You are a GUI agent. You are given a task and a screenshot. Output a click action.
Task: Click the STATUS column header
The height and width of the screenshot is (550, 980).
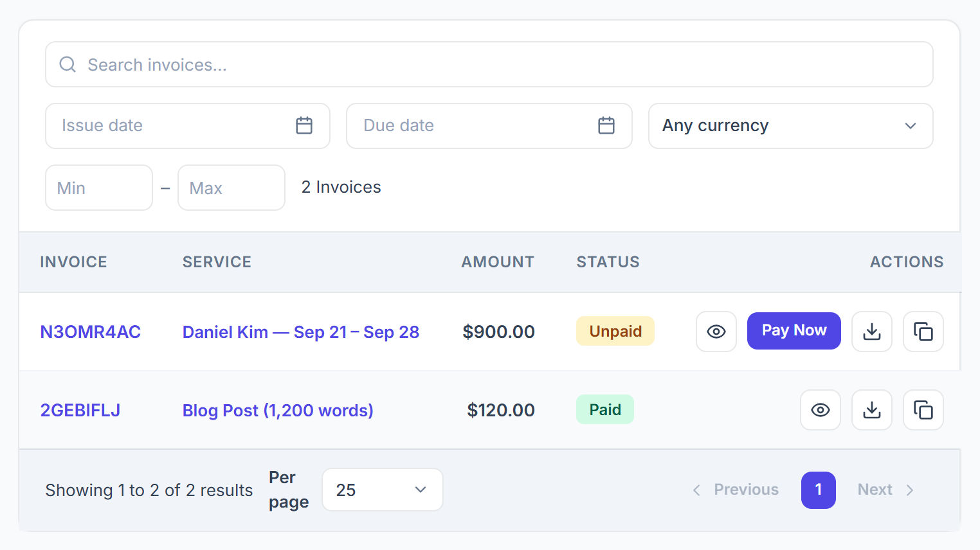pos(608,262)
